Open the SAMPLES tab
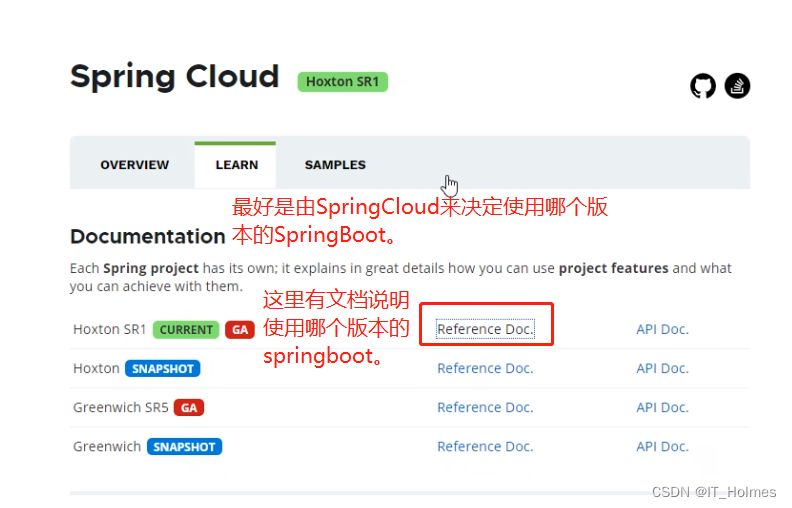This screenshot has height=508, width=792. [335, 165]
